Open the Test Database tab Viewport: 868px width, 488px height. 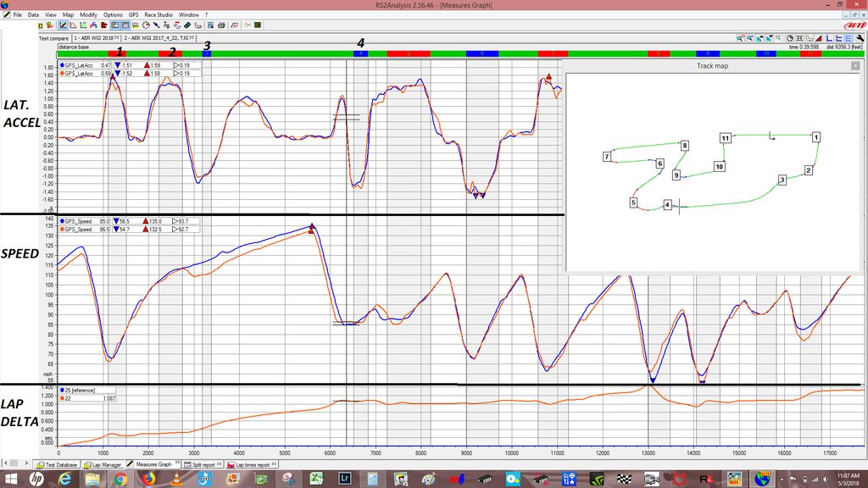coord(57,465)
